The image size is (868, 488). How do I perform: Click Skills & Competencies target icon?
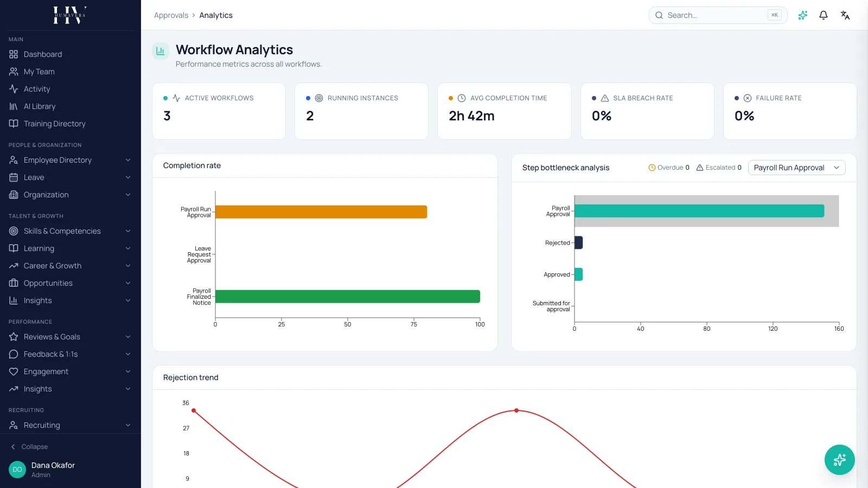[14, 231]
